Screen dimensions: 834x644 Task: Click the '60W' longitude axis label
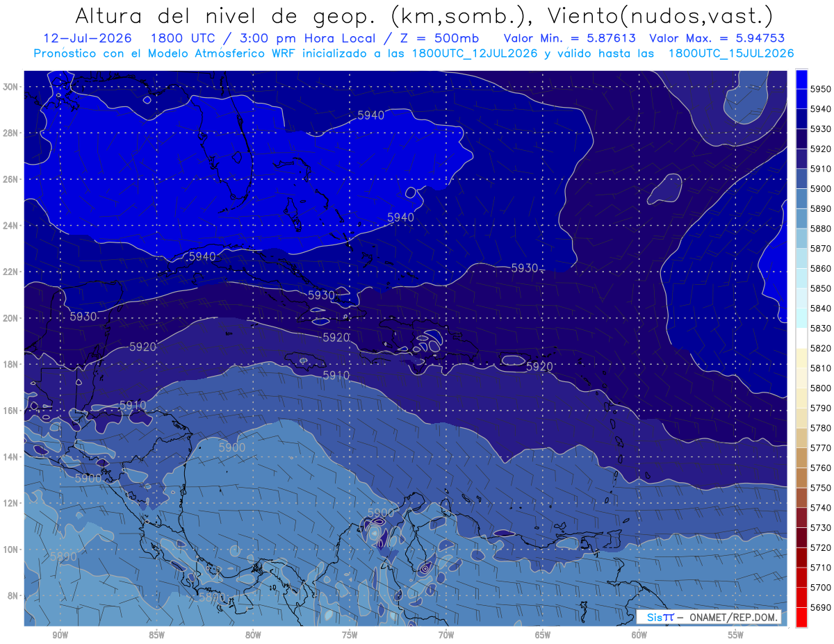[x=639, y=634]
